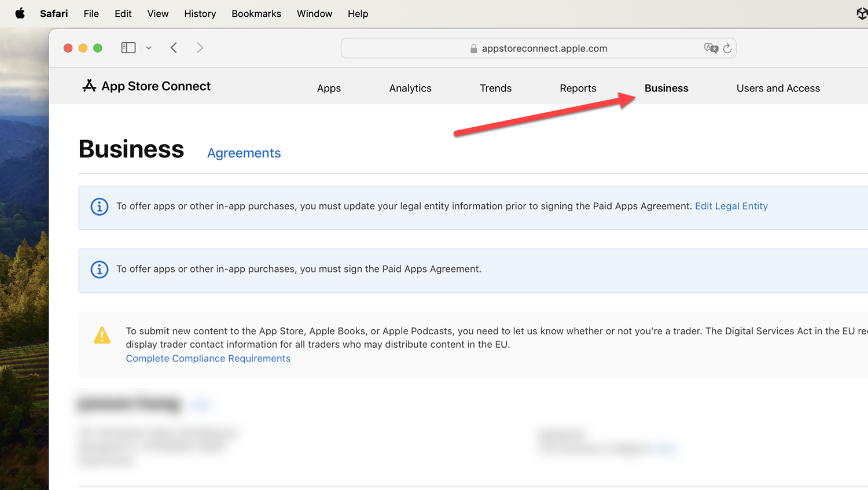Open the Apple menu

click(20, 13)
